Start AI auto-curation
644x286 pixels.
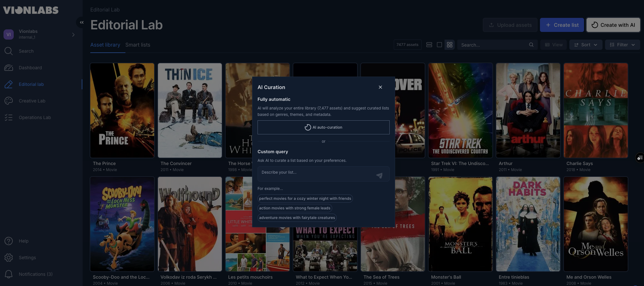[323, 127]
